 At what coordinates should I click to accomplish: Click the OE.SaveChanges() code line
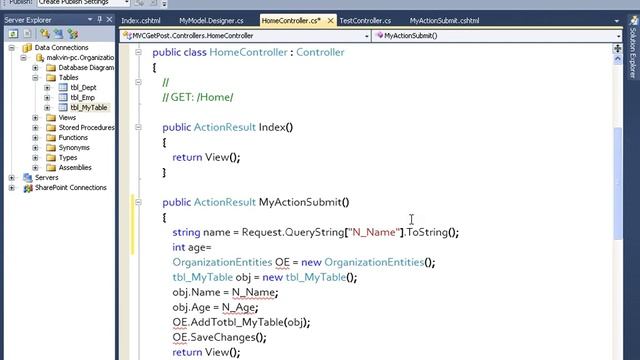pyautogui.click(x=219, y=338)
